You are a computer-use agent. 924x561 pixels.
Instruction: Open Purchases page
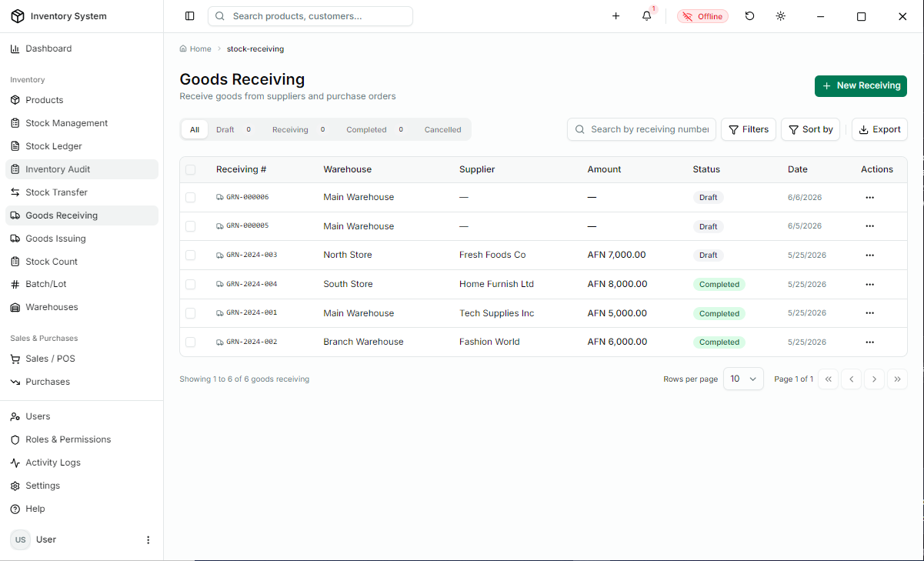pyautogui.click(x=82, y=382)
